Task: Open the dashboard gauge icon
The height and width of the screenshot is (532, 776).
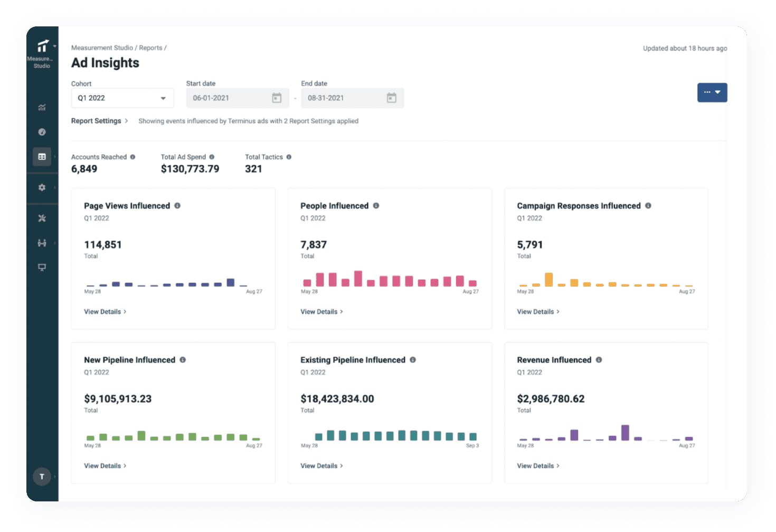Action: [x=42, y=132]
